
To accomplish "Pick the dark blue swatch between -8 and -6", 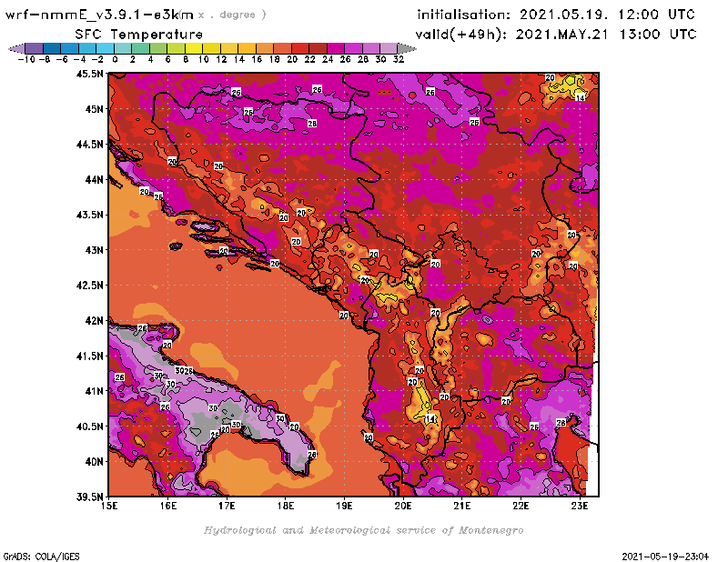I will click(52, 48).
